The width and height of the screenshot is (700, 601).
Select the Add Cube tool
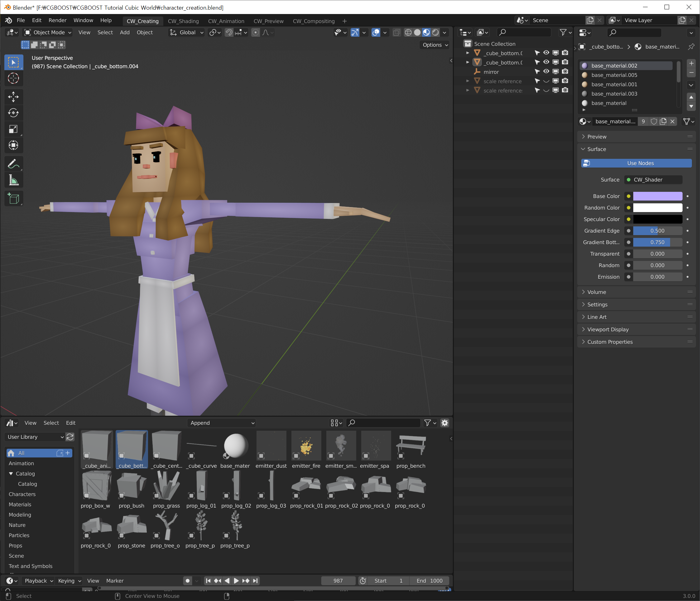click(13, 199)
